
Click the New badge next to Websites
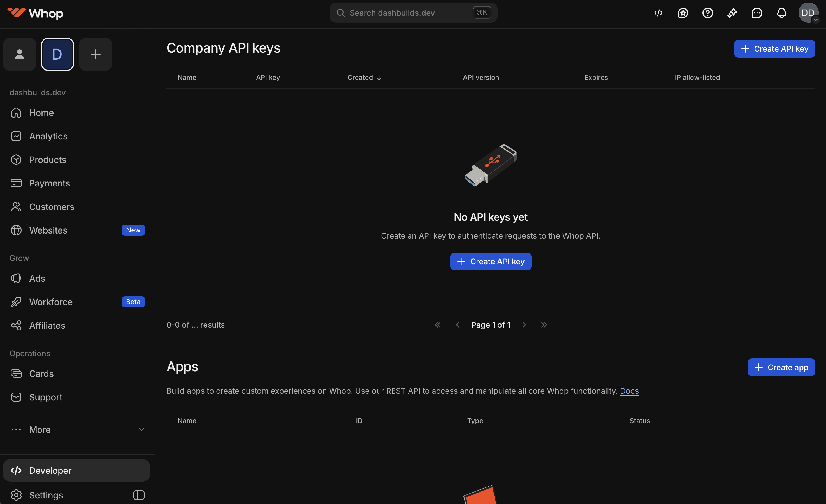133,230
